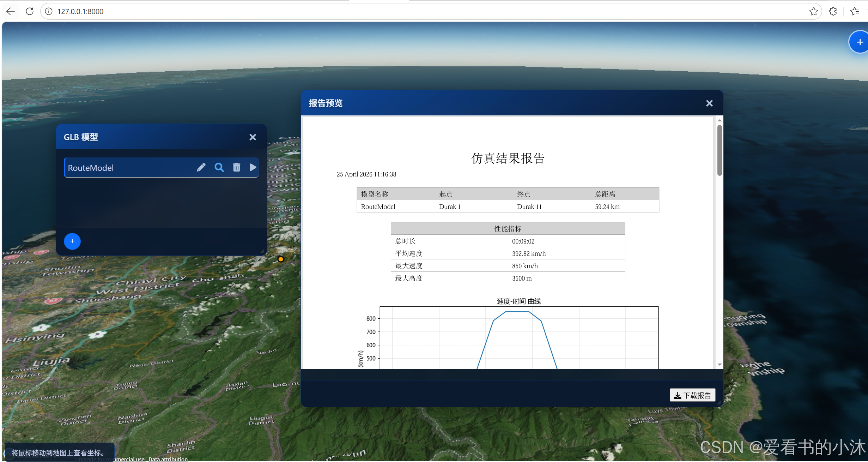Click the RouteModel cell in the report table
This screenshot has height=462, width=868.
tap(396, 206)
